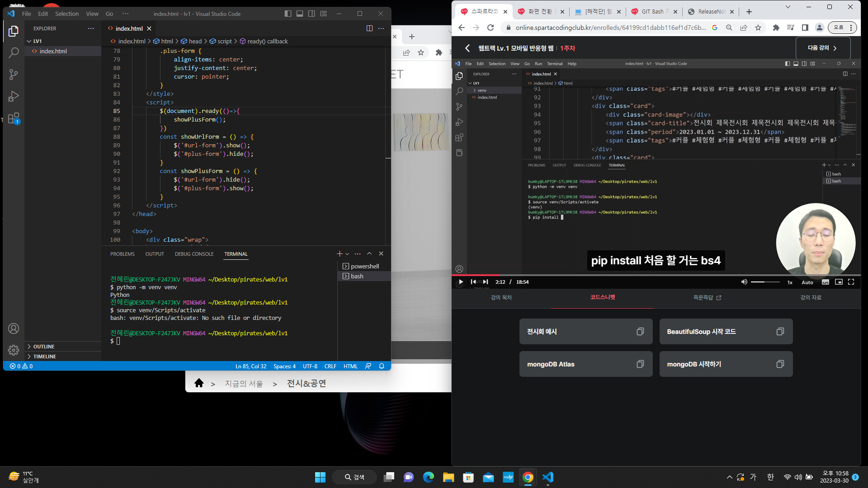This screenshot has height=488, width=868.
Task: Expand the TIMELINE section
Action: [x=63, y=357]
